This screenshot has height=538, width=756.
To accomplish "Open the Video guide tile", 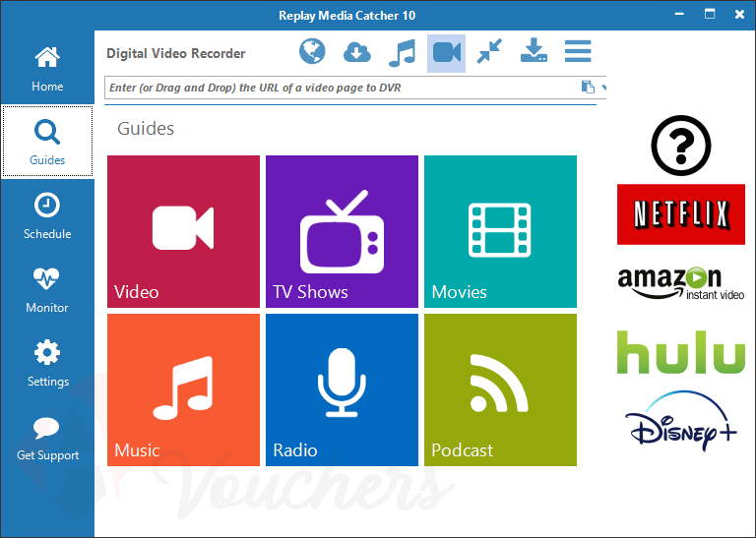I will point(183,231).
